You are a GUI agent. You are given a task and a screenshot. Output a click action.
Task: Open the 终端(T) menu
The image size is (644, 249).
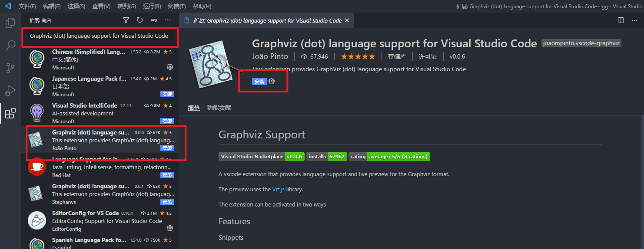[x=177, y=6]
